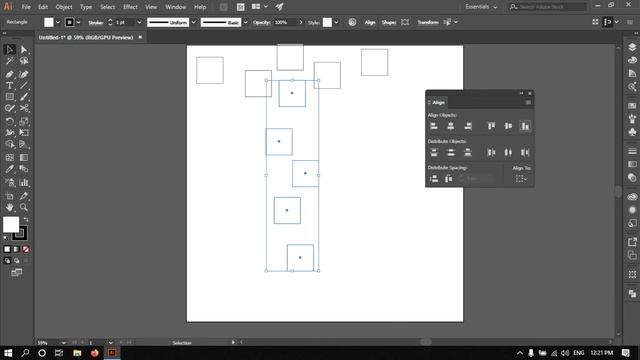This screenshot has width=640, height=360.
Task: Click Horizontal Distribute Right icon
Action: point(525,153)
